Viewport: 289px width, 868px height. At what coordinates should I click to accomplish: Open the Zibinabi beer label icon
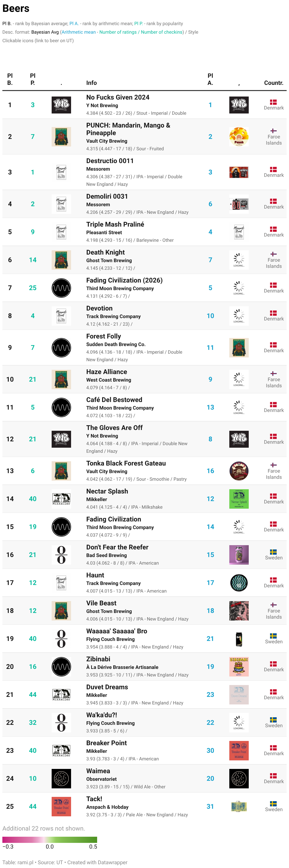click(239, 667)
